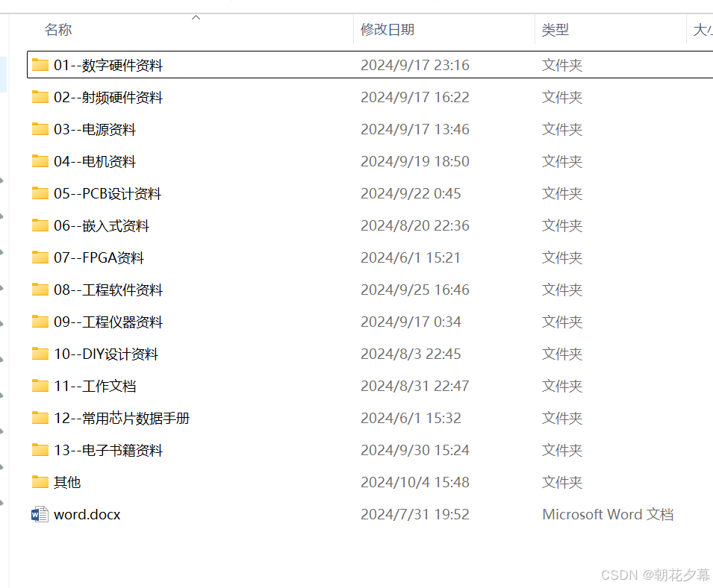Click folder icon of 其他
The image size is (713, 588).
pos(40,482)
